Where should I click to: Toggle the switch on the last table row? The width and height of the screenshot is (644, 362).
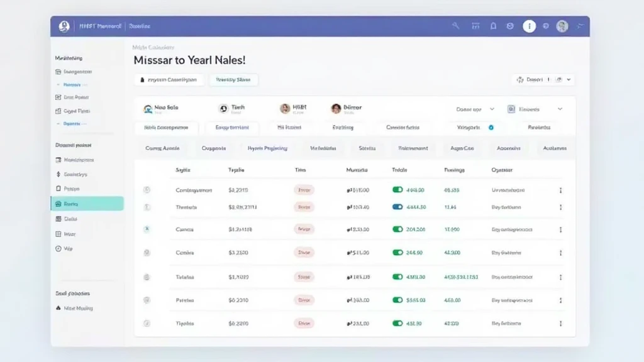pos(397,324)
